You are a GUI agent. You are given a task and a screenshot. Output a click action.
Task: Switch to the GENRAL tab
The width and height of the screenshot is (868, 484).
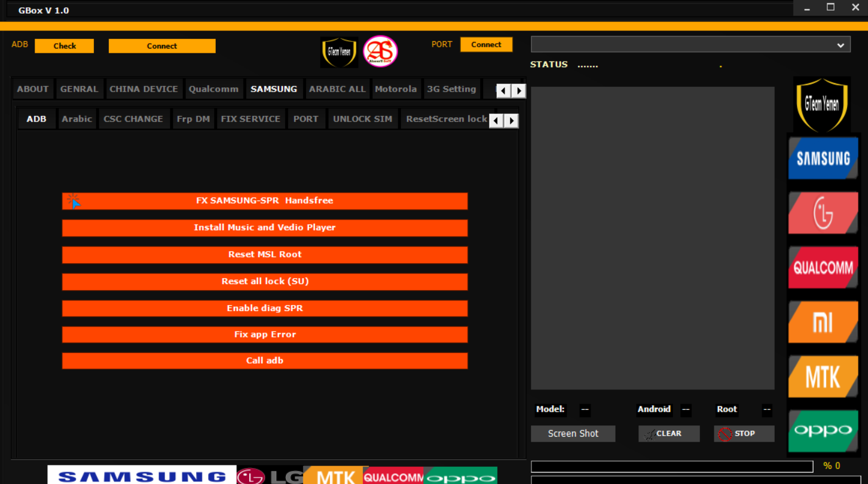point(79,89)
